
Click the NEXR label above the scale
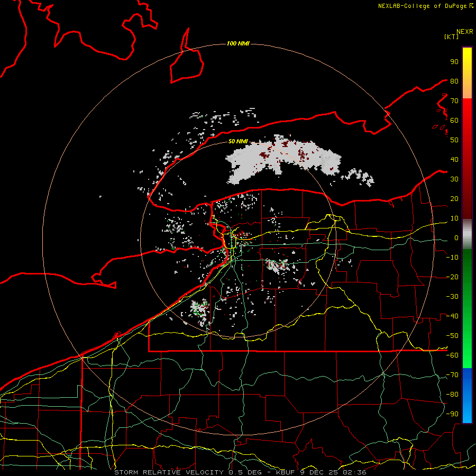[465, 32]
